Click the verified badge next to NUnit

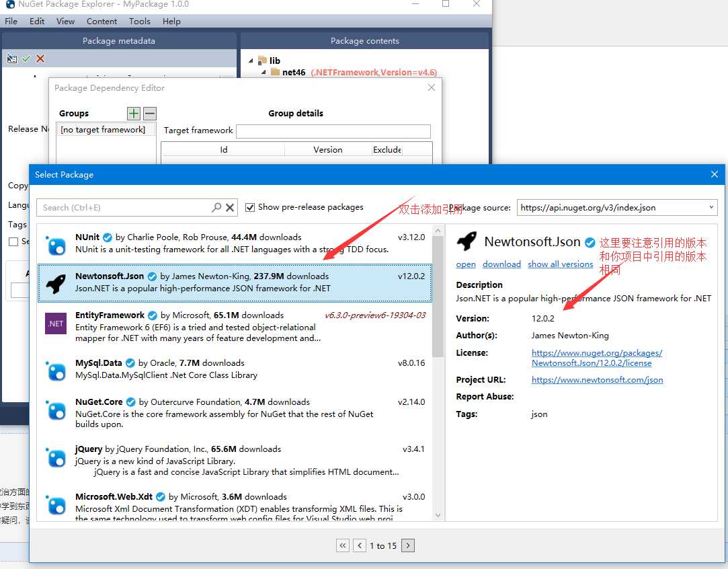(x=108, y=237)
